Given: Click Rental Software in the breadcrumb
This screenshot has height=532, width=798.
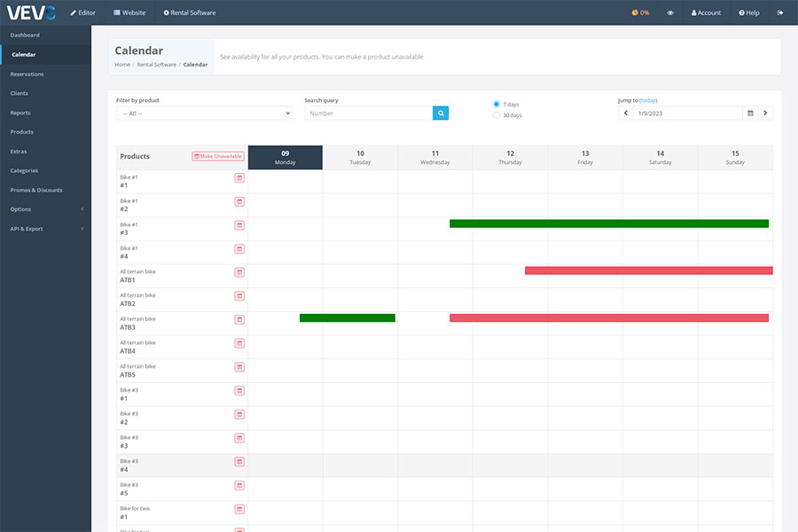Looking at the screenshot, I should 156,65.
